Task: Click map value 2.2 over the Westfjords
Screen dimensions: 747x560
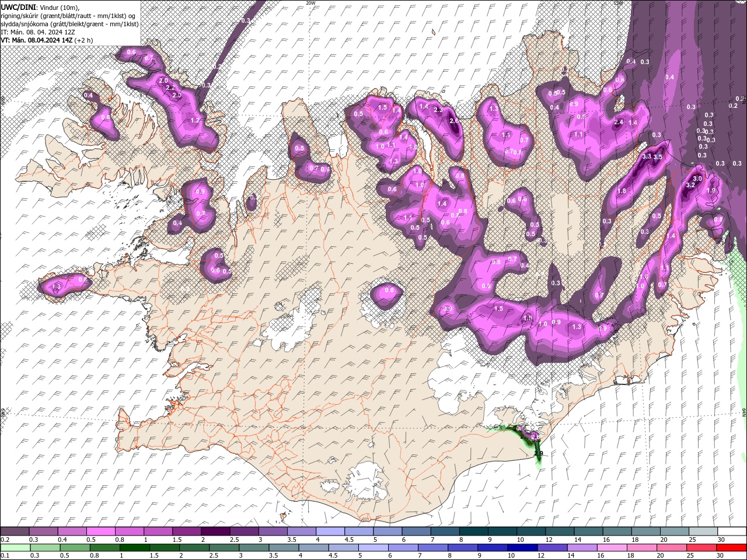Action: point(170,88)
